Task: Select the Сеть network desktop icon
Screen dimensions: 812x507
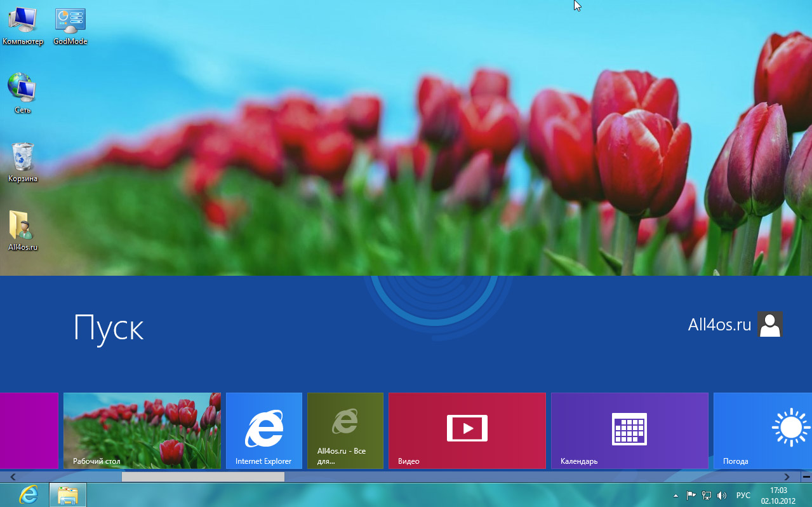Action: click(x=22, y=93)
